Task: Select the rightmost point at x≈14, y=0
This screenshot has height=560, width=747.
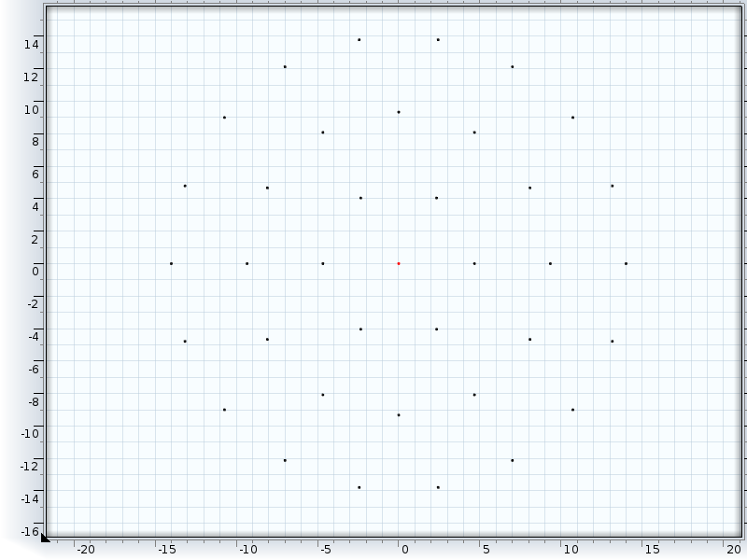Action: point(626,263)
